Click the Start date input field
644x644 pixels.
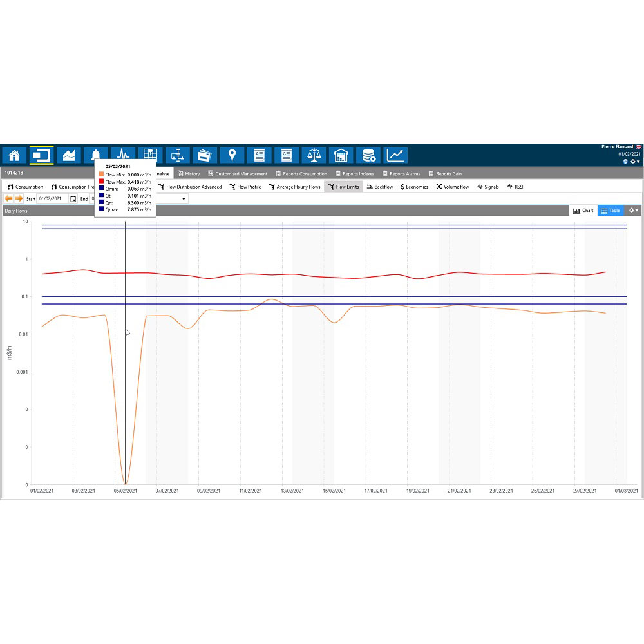click(53, 199)
